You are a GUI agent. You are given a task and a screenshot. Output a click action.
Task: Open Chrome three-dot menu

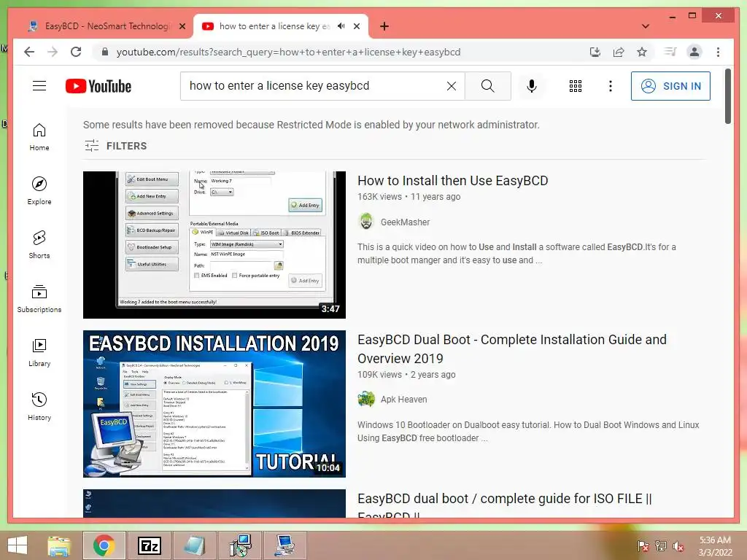coord(718,52)
